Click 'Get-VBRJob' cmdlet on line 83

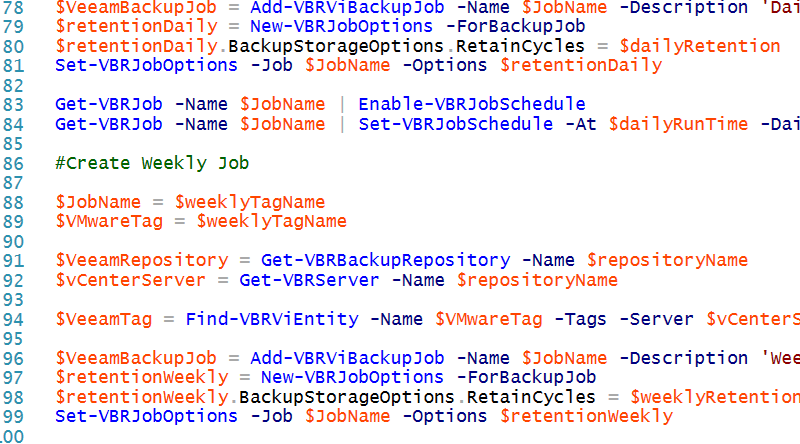(109, 104)
